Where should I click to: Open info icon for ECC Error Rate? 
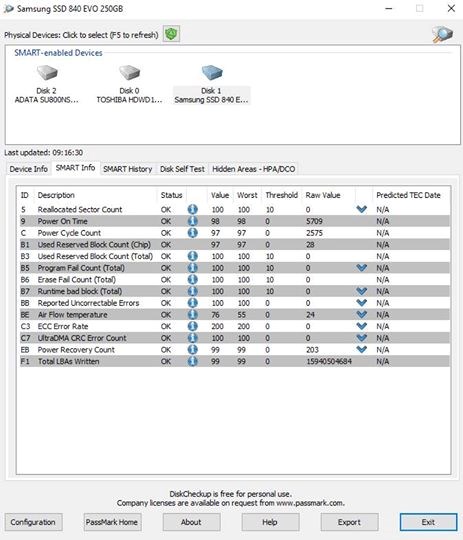(x=193, y=326)
